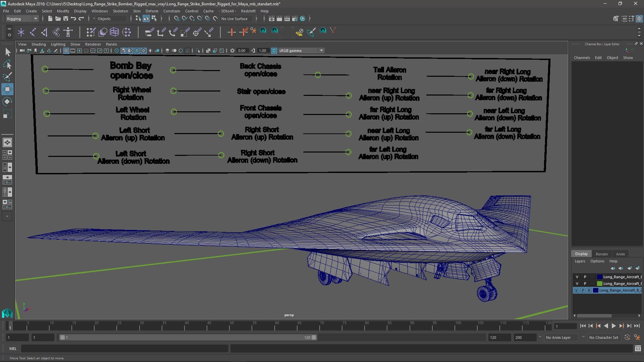Jump to the end of playback range

637,326
